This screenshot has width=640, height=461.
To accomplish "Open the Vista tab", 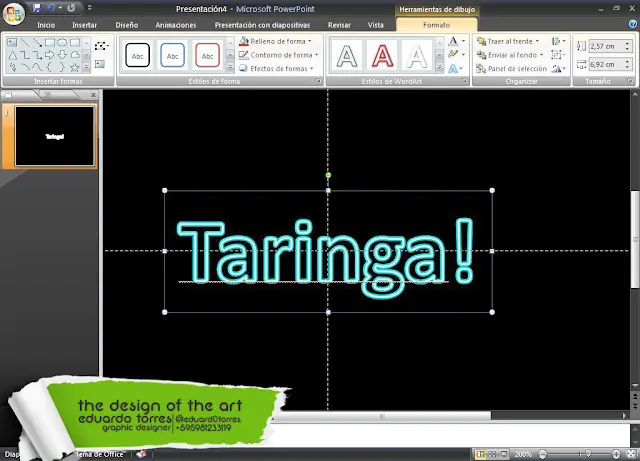I will click(376, 25).
